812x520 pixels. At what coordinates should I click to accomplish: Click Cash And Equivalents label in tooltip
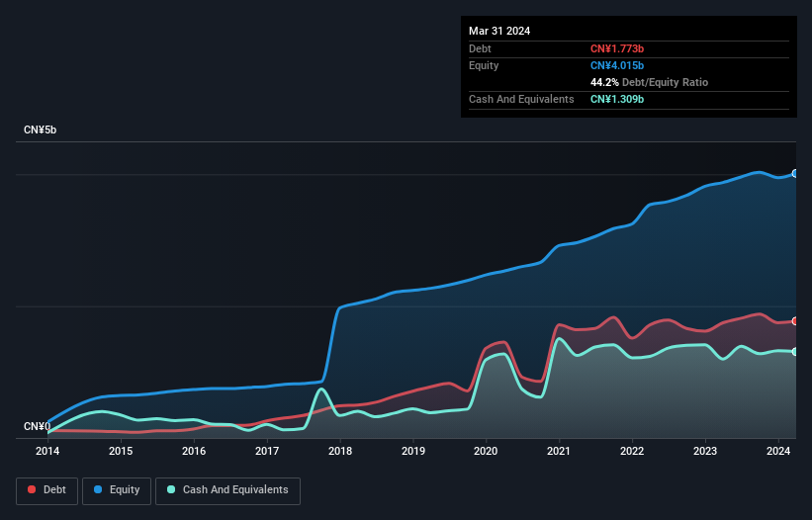click(521, 99)
